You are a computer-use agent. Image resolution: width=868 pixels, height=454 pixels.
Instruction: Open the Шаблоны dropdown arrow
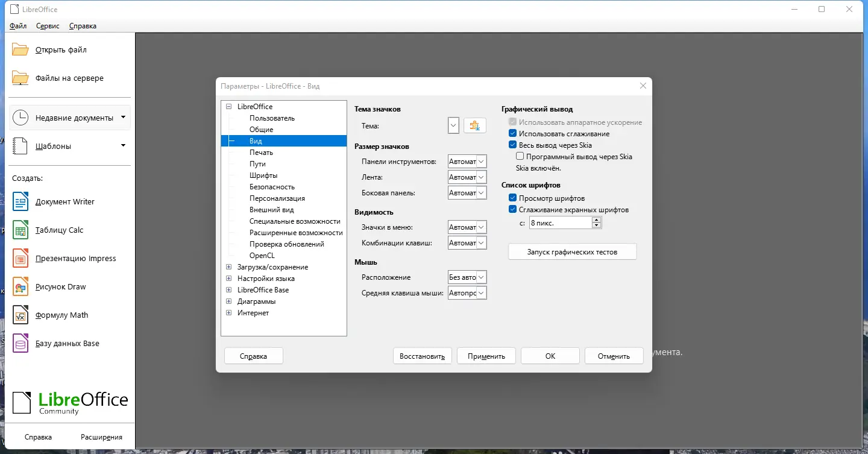pyautogui.click(x=123, y=145)
